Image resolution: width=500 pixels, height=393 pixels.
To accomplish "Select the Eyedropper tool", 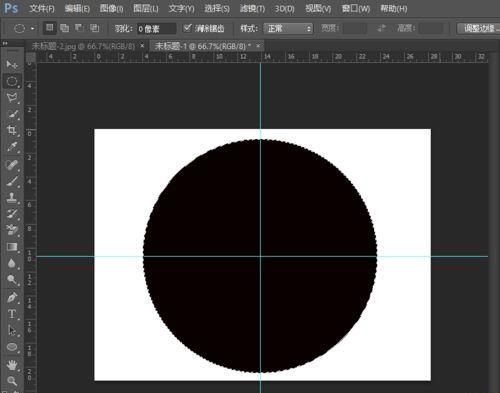I will 12,147.
